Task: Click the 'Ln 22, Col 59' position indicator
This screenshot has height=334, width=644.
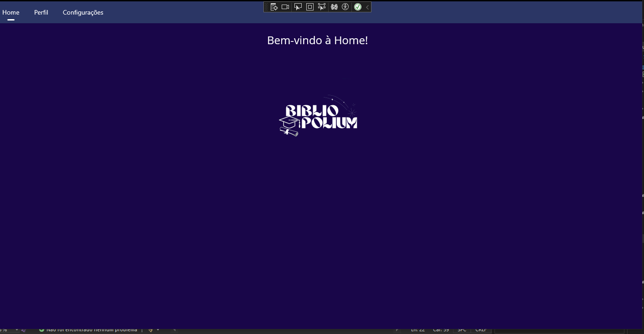Action: click(428, 329)
